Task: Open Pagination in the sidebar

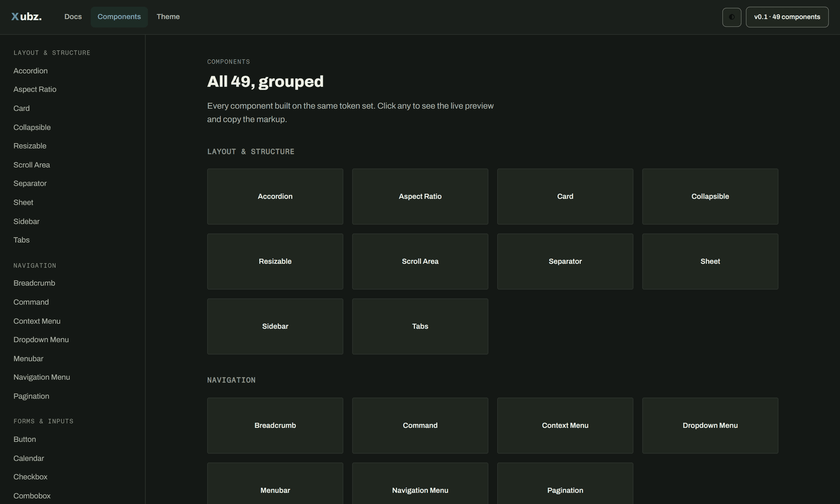Action: [31, 396]
